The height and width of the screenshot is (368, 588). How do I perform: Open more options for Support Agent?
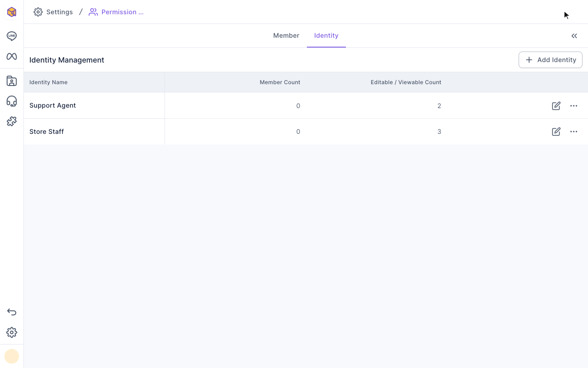pos(574,106)
